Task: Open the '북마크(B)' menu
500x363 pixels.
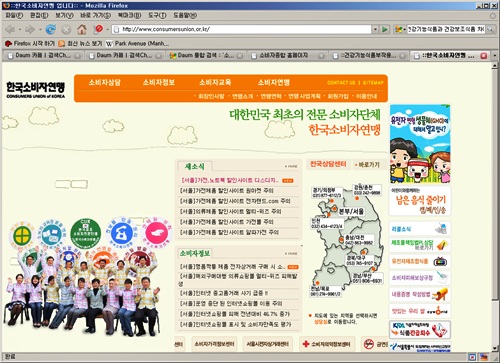Action: pyautogui.click(x=129, y=15)
